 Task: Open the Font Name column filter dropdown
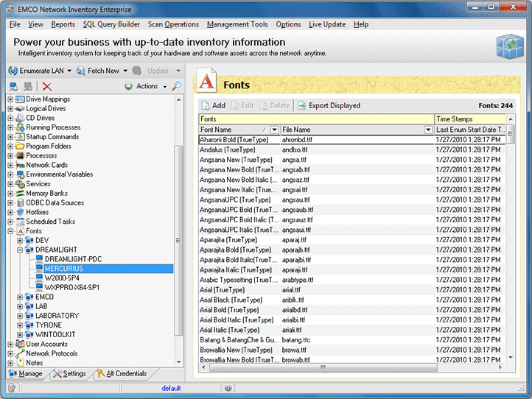point(275,130)
